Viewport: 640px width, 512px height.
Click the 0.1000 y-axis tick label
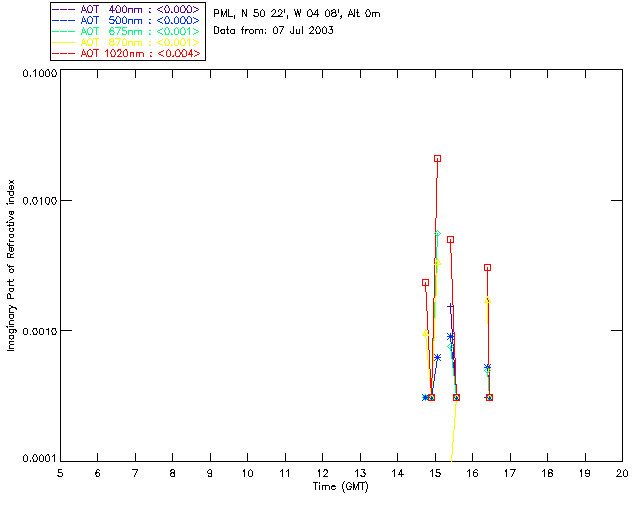click(x=39, y=73)
